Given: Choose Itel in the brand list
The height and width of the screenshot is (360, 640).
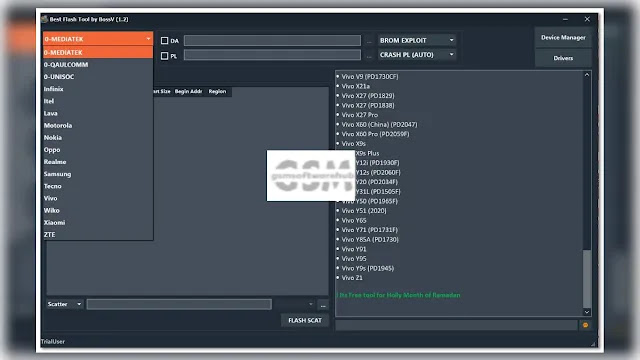Looking at the screenshot, I should tap(98, 101).
